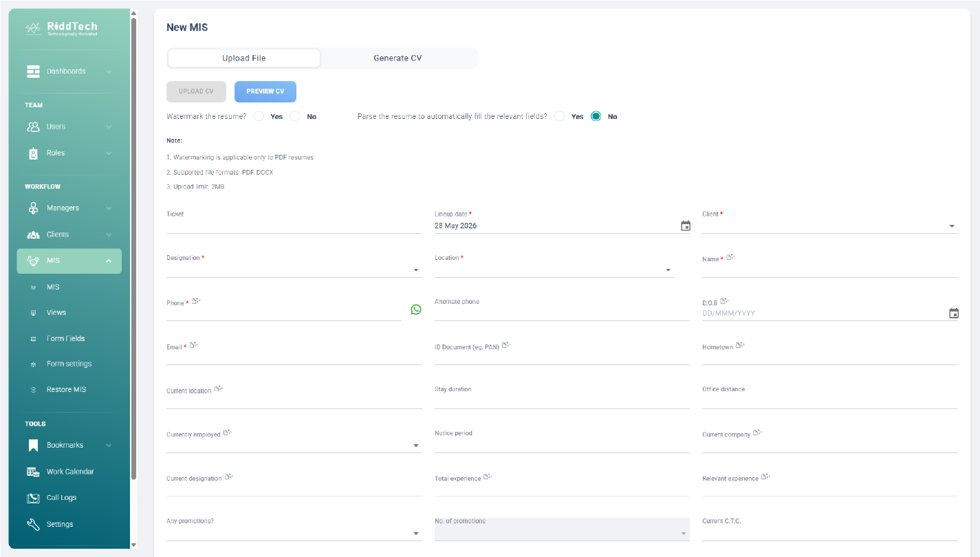Click the Roles badge icon
Image resolution: width=980 pixels, height=557 pixels.
33,153
